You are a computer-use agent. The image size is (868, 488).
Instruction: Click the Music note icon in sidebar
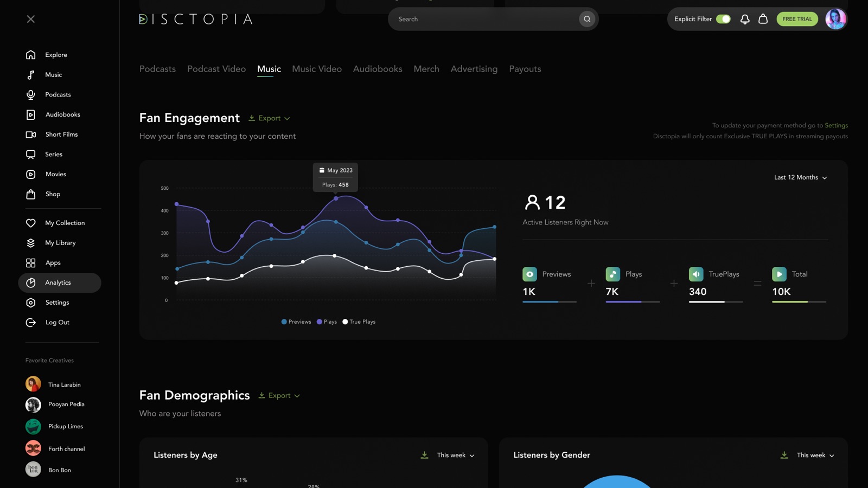(31, 75)
